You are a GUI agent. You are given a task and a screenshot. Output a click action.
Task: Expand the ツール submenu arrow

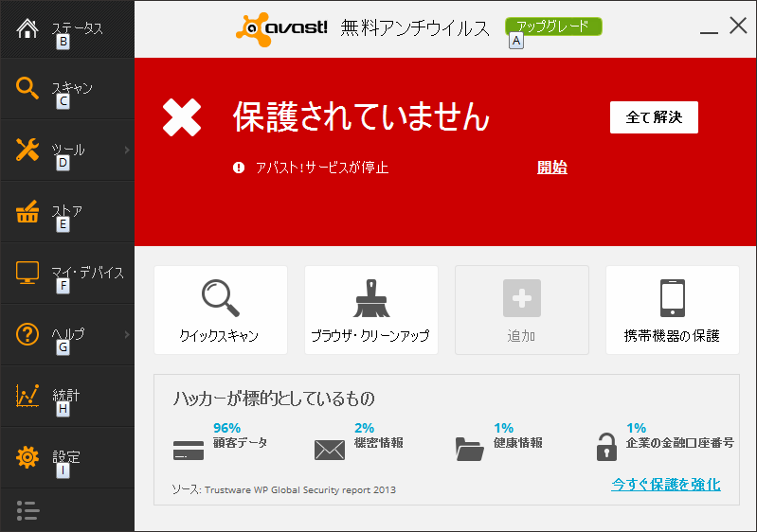click(x=127, y=150)
